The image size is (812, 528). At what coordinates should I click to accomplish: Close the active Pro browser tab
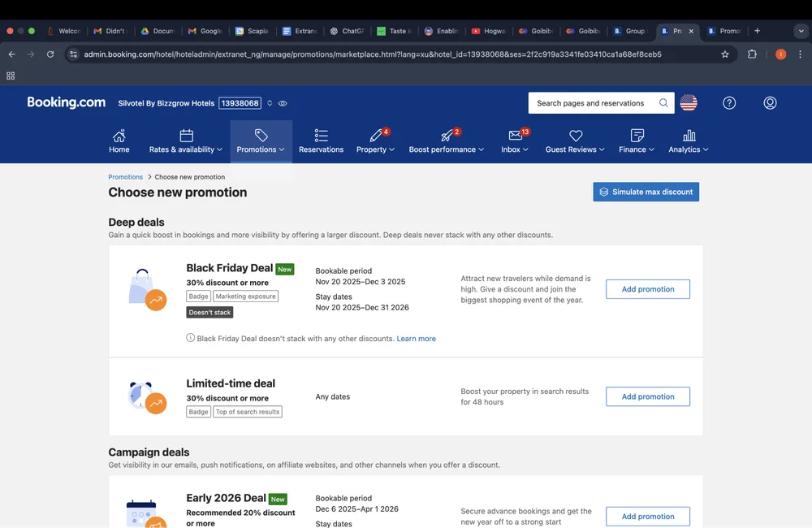click(691, 31)
